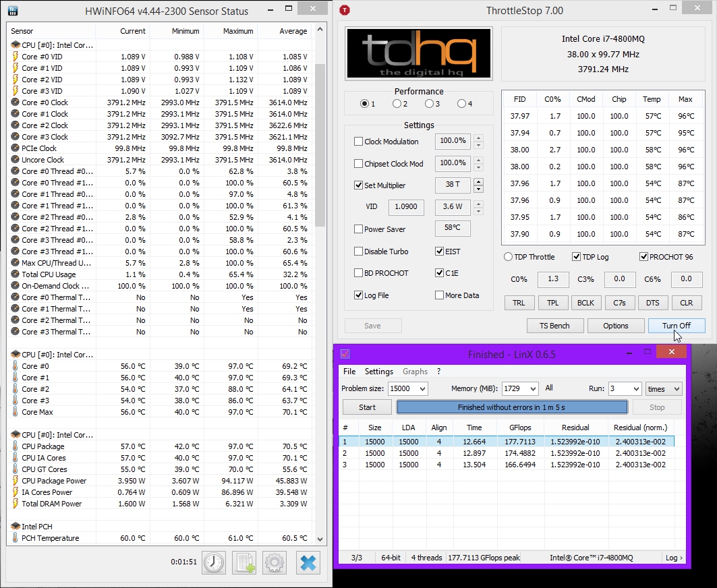Open the LinX Settings menu
The width and height of the screenshot is (717, 588).
click(x=378, y=372)
